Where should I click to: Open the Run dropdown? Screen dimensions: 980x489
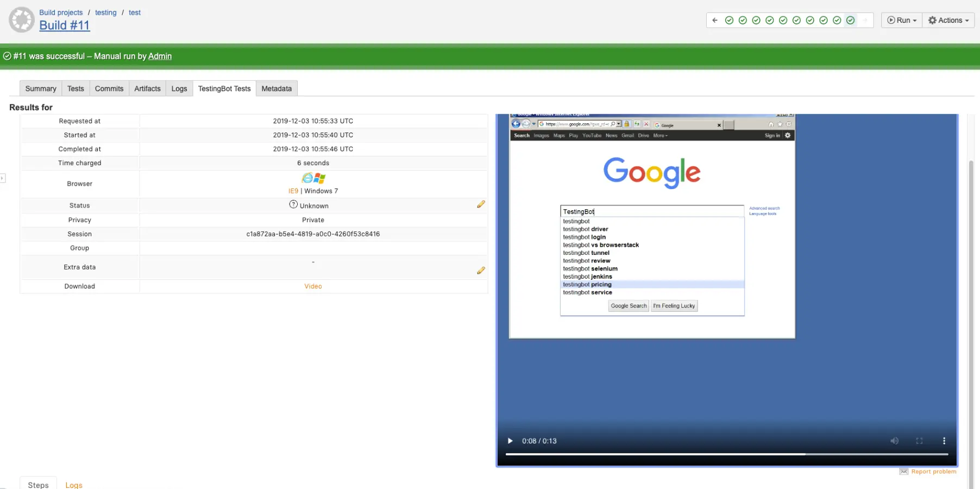901,20
